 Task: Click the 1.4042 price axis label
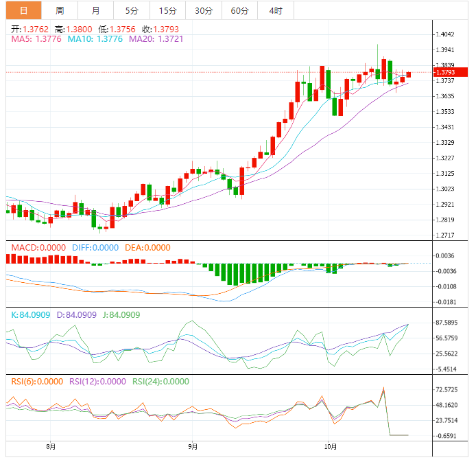(x=445, y=34)
